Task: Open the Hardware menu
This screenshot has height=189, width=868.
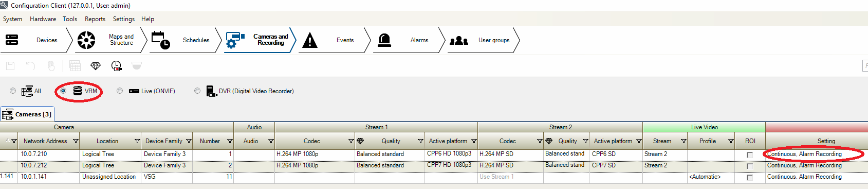Action: point(43,19)
